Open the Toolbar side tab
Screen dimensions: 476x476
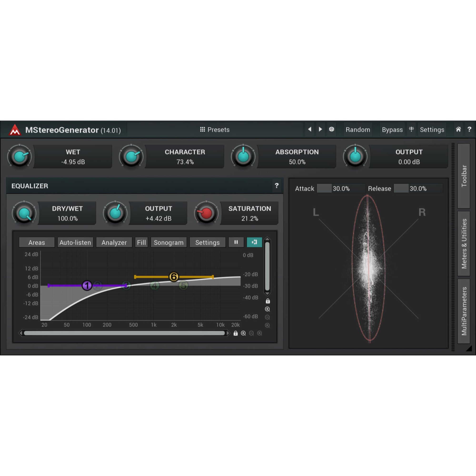(x=464, y=176)
